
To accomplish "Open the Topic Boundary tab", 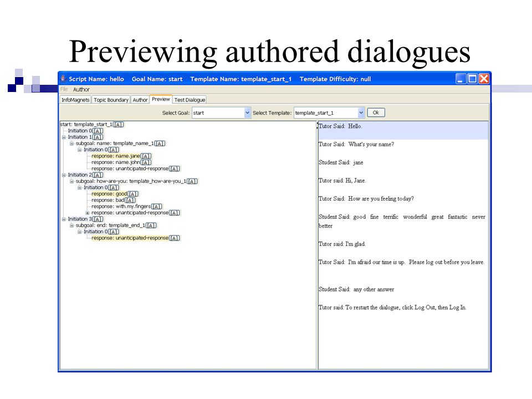I will 111,100.
